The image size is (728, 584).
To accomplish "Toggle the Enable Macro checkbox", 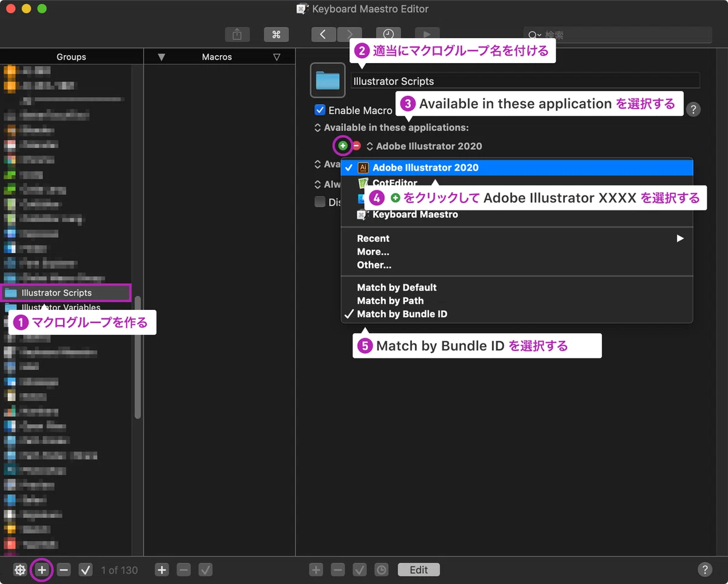I will (320, 110).
